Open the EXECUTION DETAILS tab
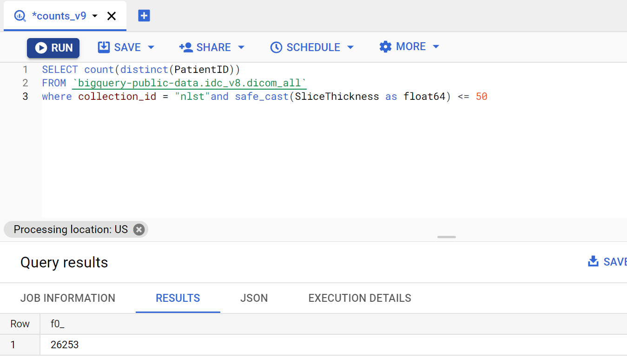Screen dimensions: 627x364 click(359, 298)
